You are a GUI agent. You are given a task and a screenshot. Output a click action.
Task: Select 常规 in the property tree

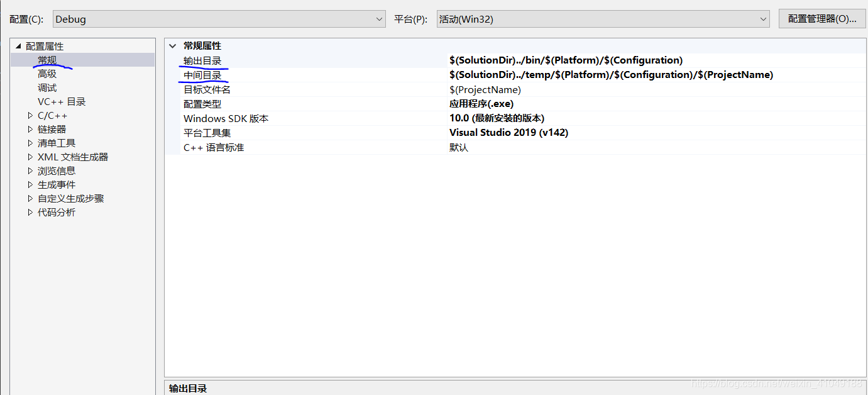click(47, 60)
